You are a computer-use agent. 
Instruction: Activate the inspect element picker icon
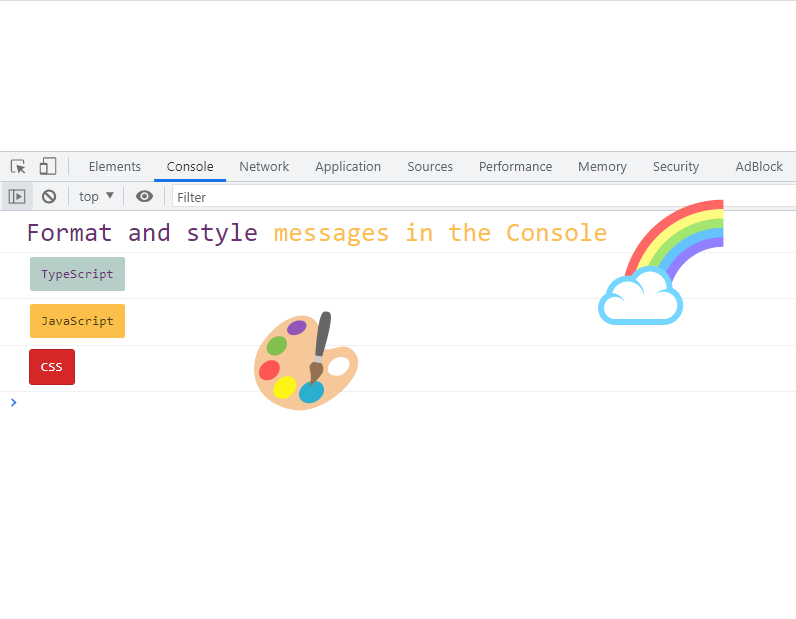[x=18, y=167]
